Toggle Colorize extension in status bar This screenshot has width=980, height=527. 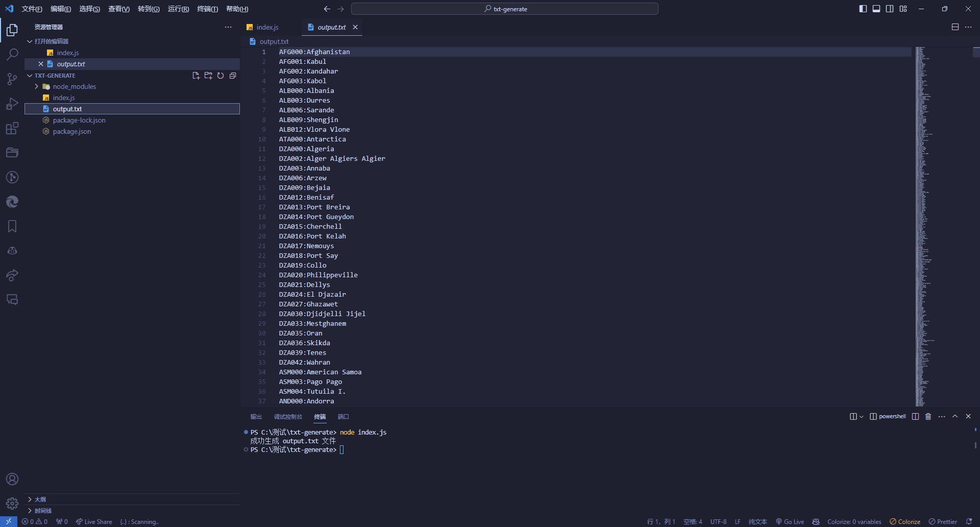coord(905,522)
